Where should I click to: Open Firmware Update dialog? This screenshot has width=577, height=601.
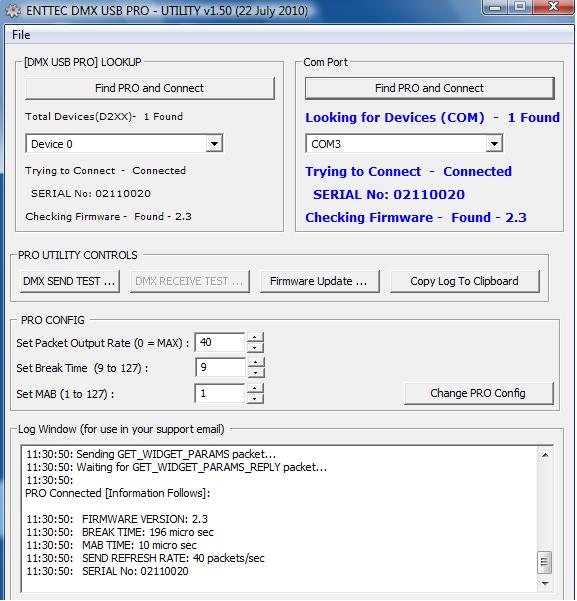click(x=319, y=281)
